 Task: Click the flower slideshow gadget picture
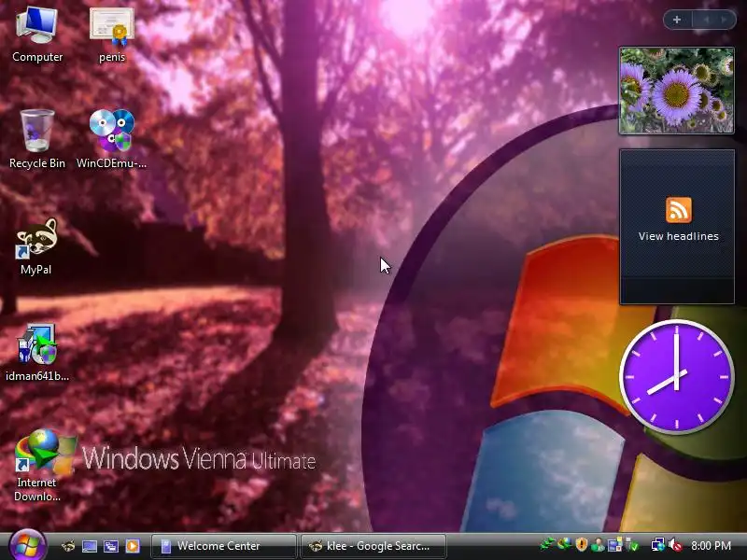click(x=676, y=91)
